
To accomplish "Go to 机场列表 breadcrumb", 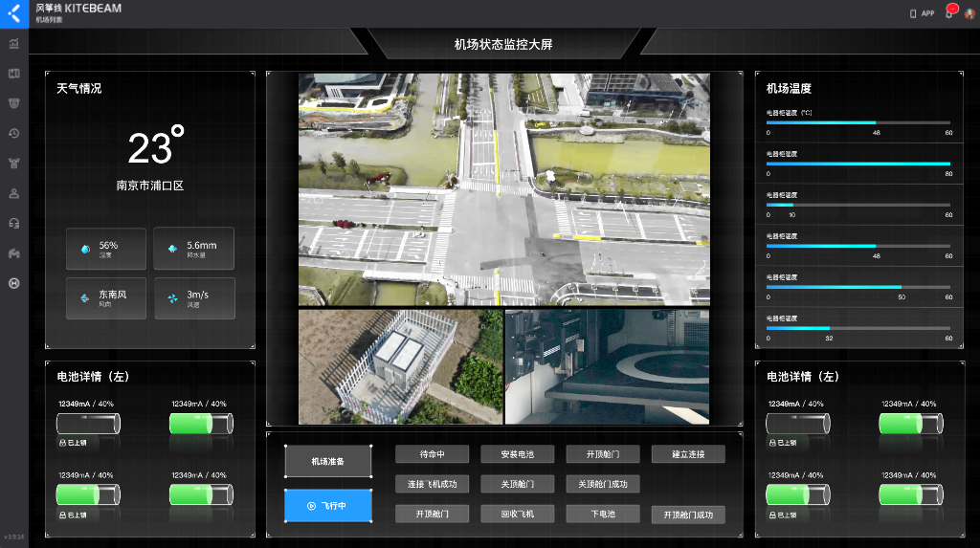I will click(50, 19).
